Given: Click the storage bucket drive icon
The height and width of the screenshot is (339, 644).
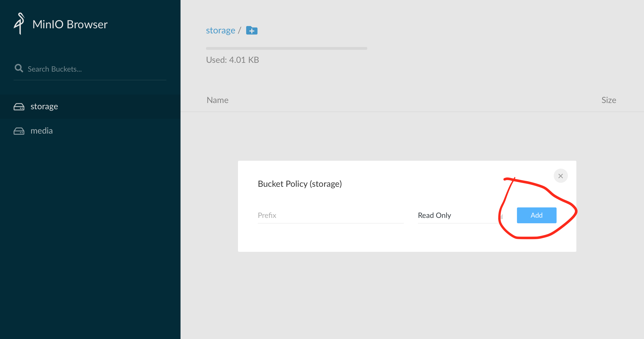Looking at the screenshot, I should point(19,107).
